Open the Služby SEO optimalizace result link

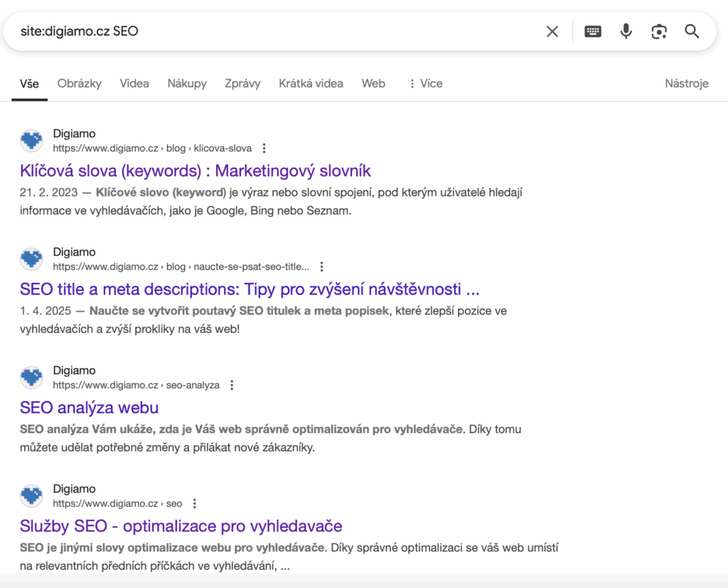(181, 526)
